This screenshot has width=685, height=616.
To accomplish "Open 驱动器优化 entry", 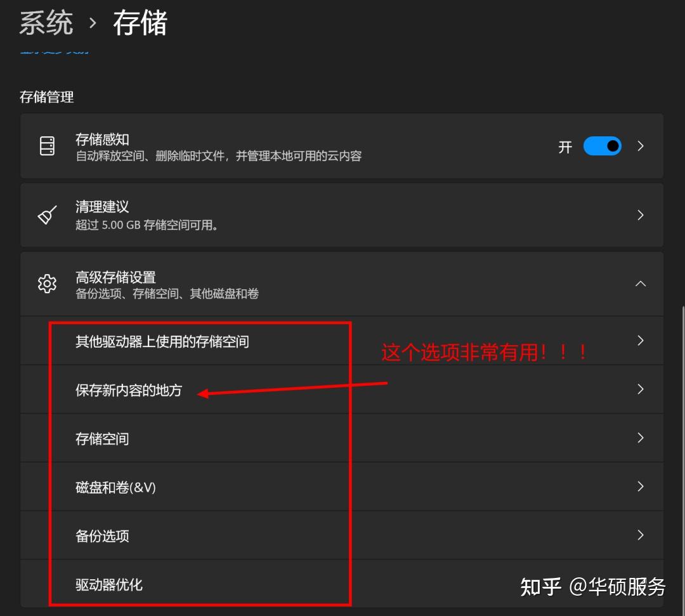I will coord(342,584).
